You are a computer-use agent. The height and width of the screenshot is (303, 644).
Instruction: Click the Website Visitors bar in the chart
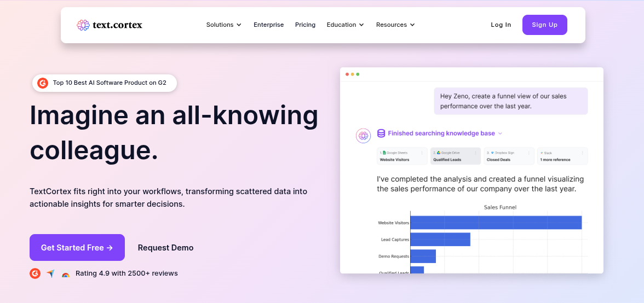pos(496,223)
